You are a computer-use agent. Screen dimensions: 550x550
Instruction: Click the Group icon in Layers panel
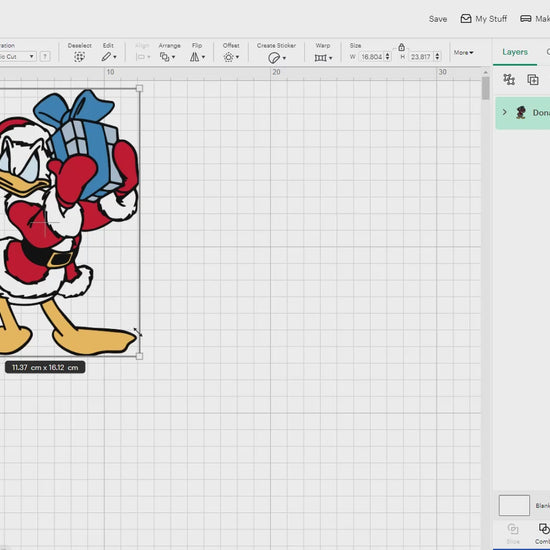(509, 80)
